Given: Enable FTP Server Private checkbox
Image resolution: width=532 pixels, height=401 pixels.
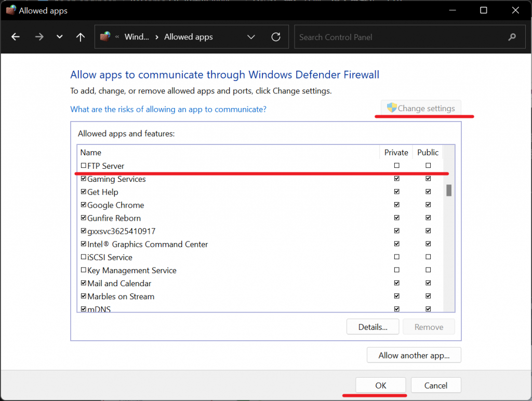Looking at the screenshot, I should click(x=396, y=166).
